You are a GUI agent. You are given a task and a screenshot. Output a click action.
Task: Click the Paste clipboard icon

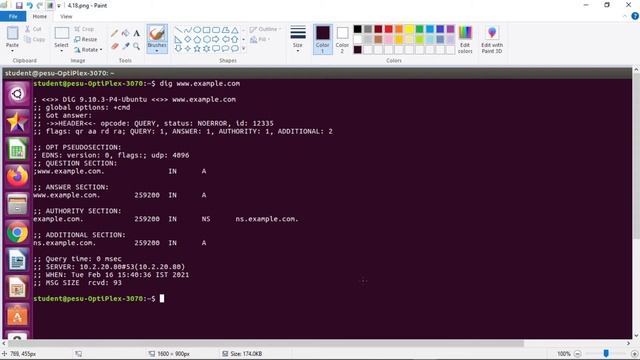[12, 33]
